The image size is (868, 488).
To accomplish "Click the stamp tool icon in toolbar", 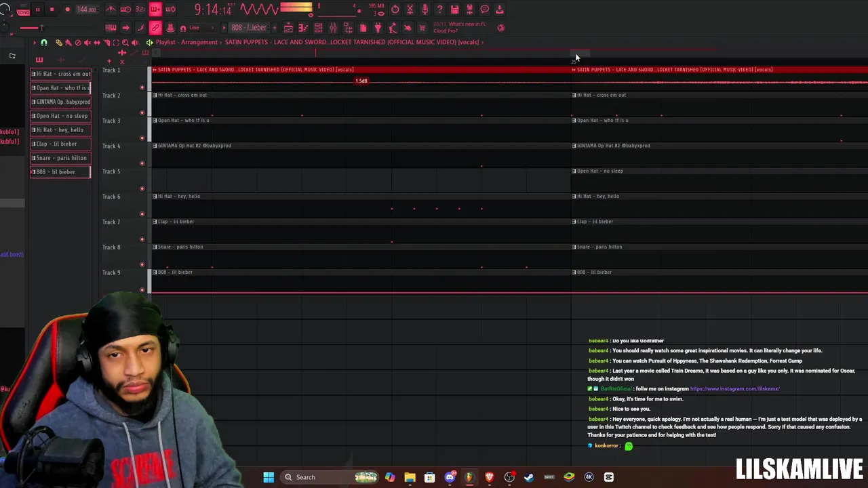I will pyautogui.click(x=170, y=28).
